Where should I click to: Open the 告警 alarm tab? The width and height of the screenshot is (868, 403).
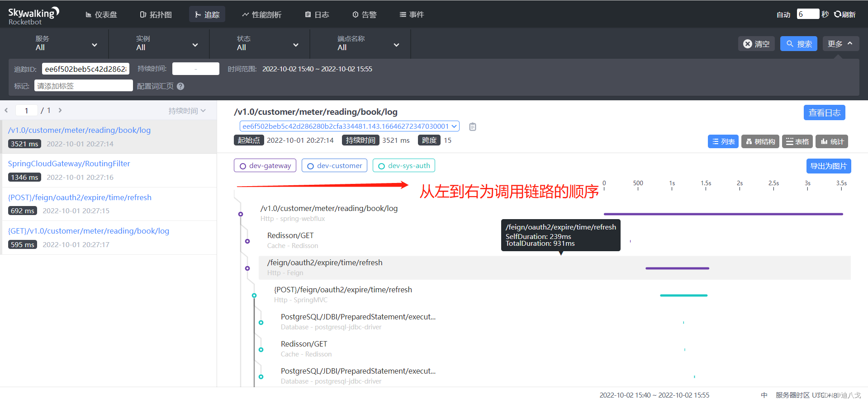pyautogui.click(x=365, y=14)
